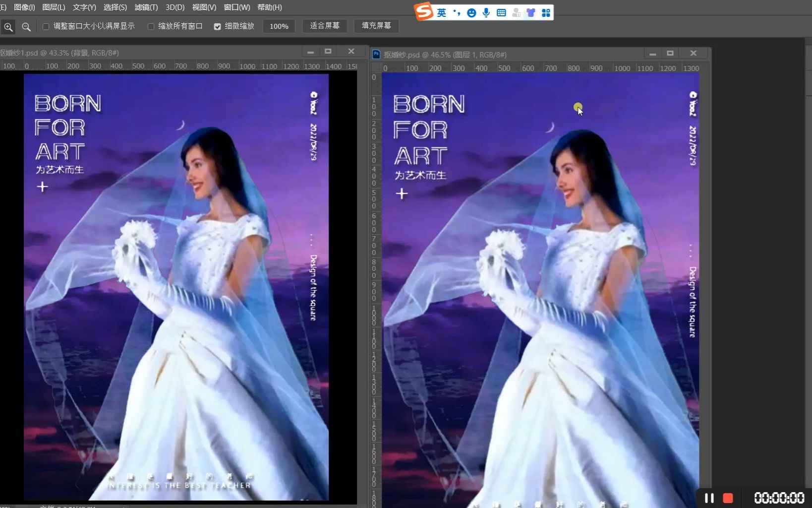Open the 选择(S) menu
812x508 pixels.
pyautogui.click(x=115, y=7)
